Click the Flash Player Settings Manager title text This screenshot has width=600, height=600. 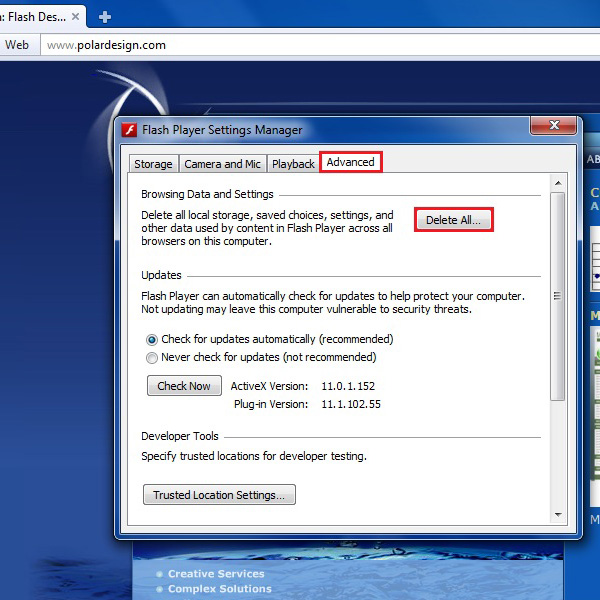click(x=222, y=130)
